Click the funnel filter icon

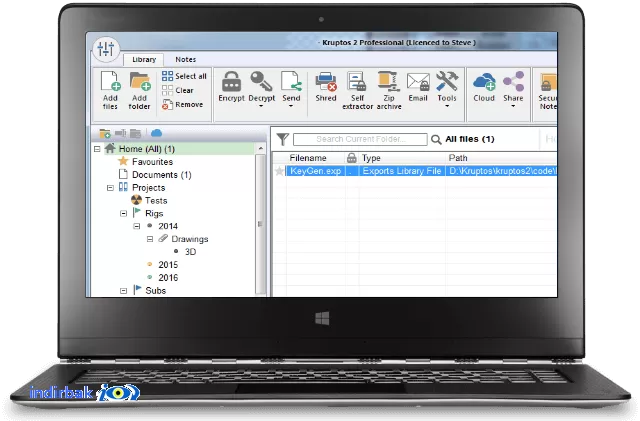(282, 139)
